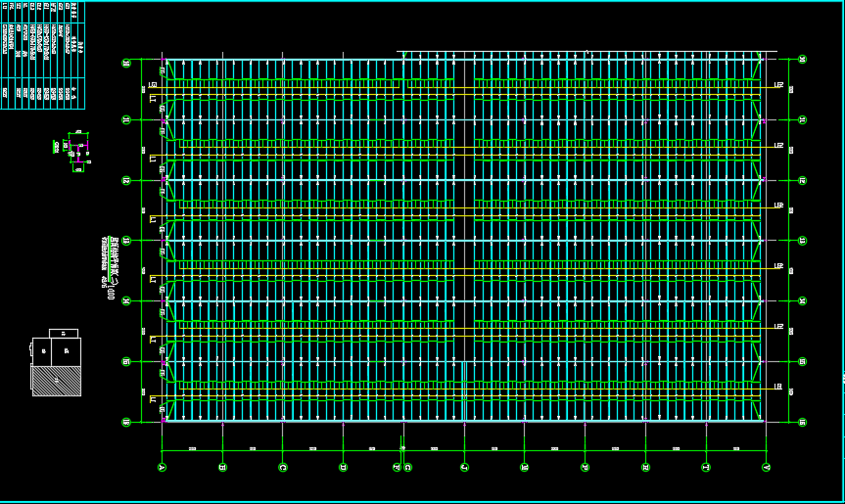Click the white dimension line above the plan's right half
Viewport: 845px width, 504px height.
pyautogui.click(x=587, y=52)
